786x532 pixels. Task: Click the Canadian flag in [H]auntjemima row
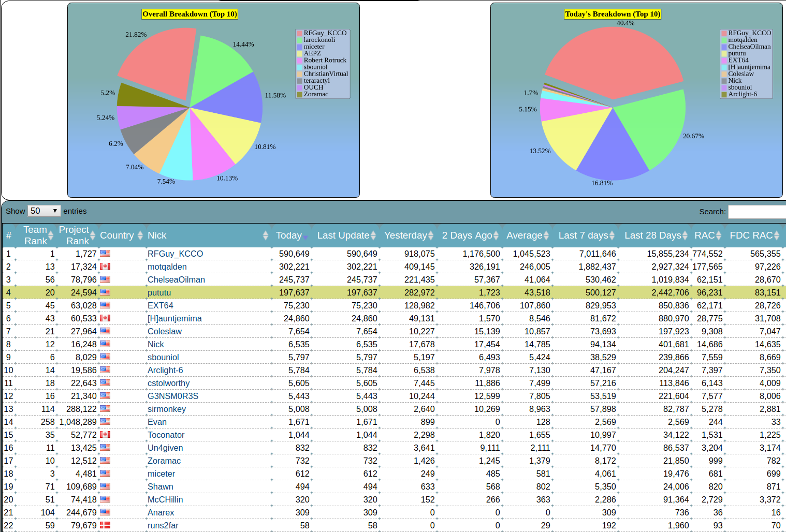pos(105,318)
